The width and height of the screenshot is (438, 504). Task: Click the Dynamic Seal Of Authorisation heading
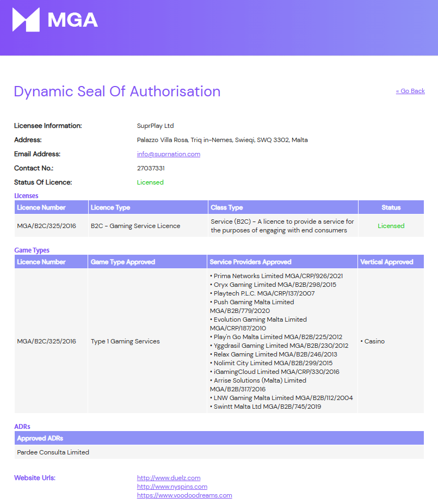click(118, 91)
